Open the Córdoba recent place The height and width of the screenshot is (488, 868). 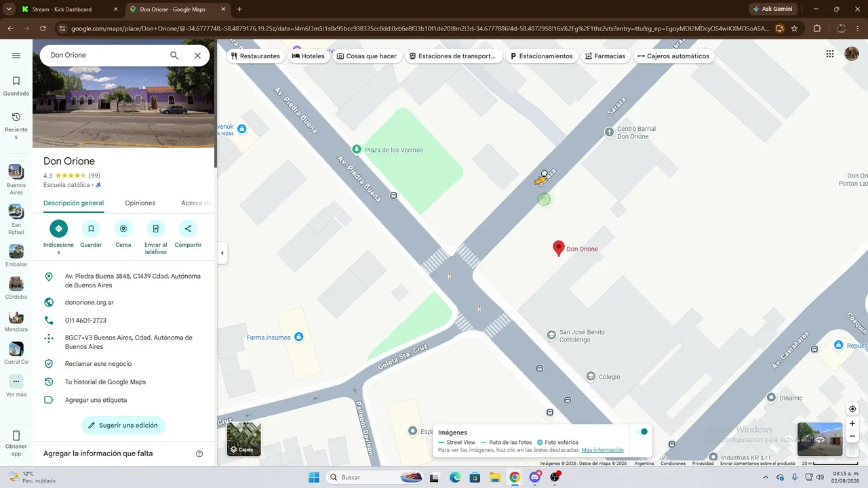[16, 288]
